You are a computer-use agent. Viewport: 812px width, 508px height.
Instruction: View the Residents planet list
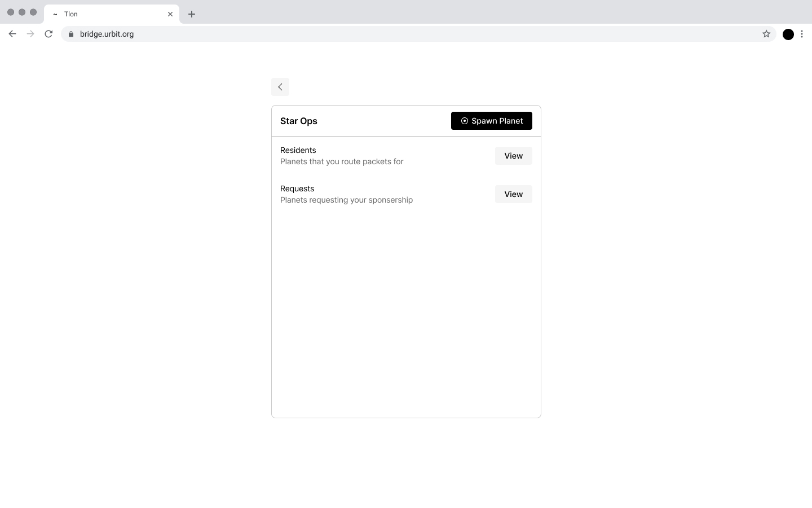tap(513, 156)
